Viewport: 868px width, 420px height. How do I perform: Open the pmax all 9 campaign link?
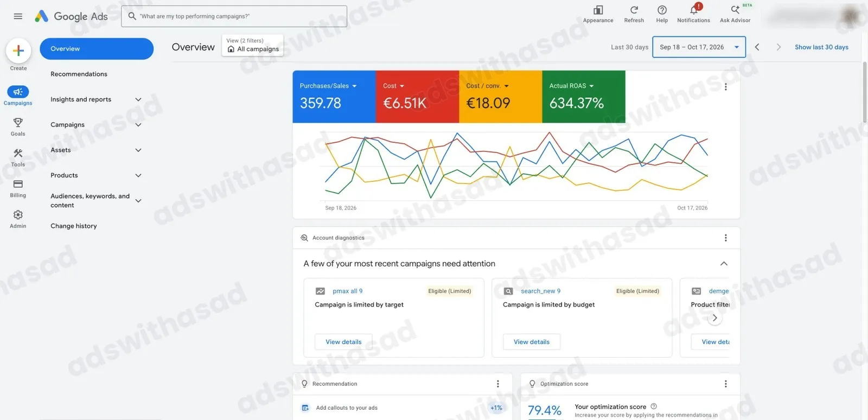click(348, 291)
